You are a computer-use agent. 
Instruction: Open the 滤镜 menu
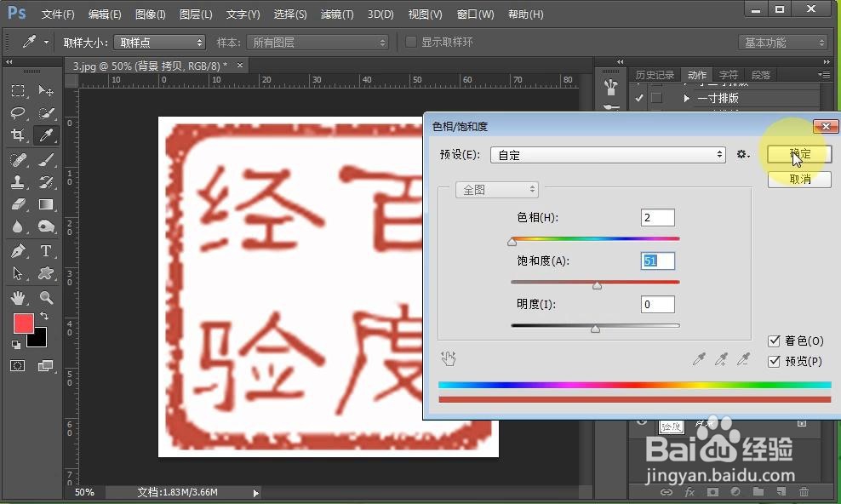point(336,14)
